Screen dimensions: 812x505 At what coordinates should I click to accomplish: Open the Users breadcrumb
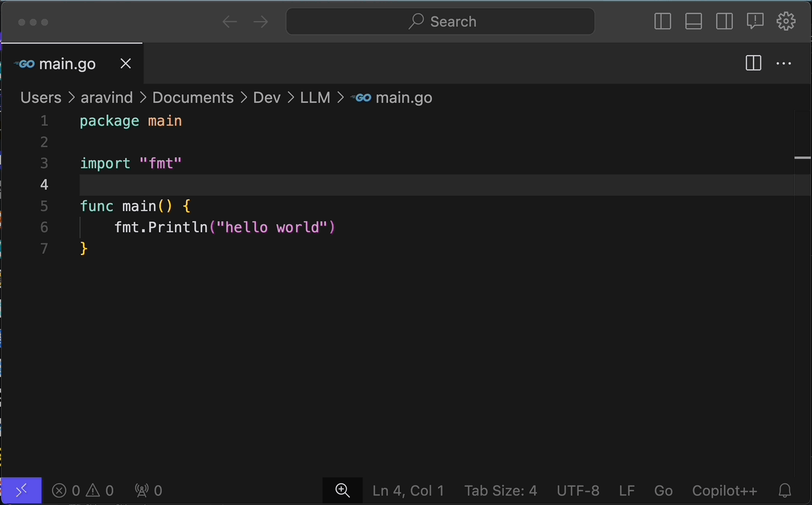pyautogui.click(x=41, y=98)
